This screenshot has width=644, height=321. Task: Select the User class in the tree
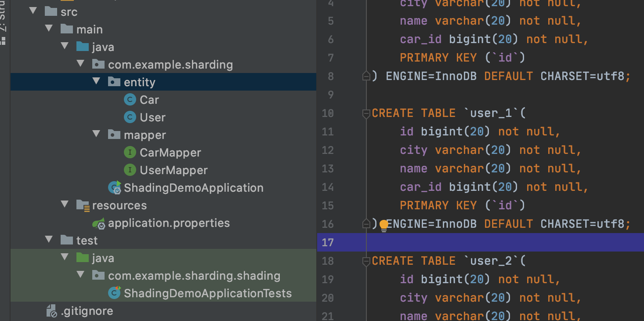(x=152, y=117)
